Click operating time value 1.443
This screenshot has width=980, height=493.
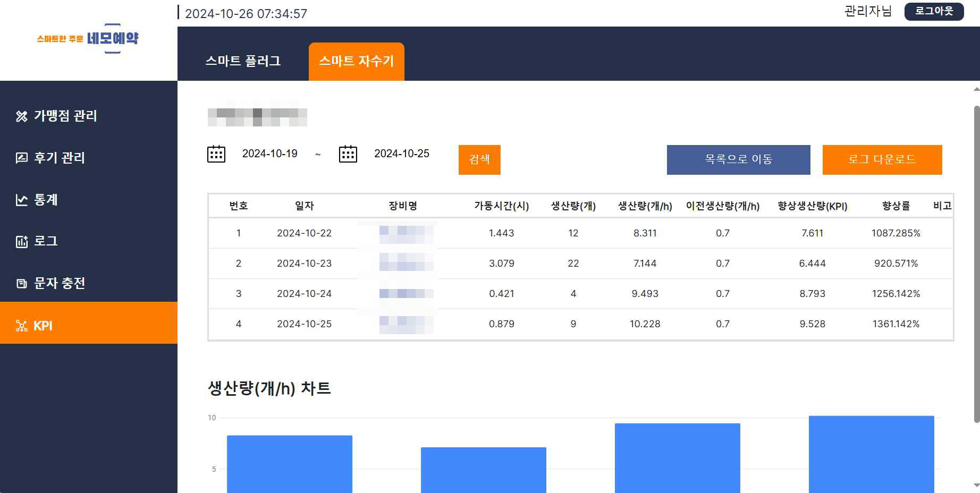point(502,233)
